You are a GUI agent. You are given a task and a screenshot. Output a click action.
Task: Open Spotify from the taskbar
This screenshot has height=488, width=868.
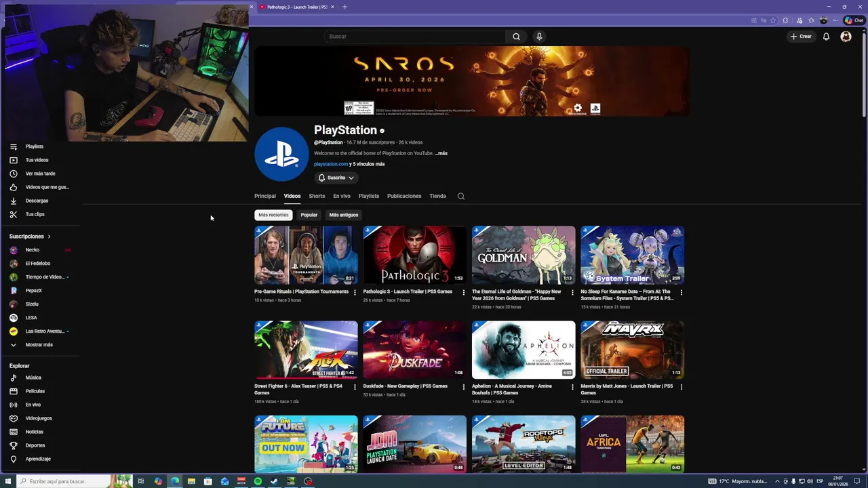[x=258, y=481]
